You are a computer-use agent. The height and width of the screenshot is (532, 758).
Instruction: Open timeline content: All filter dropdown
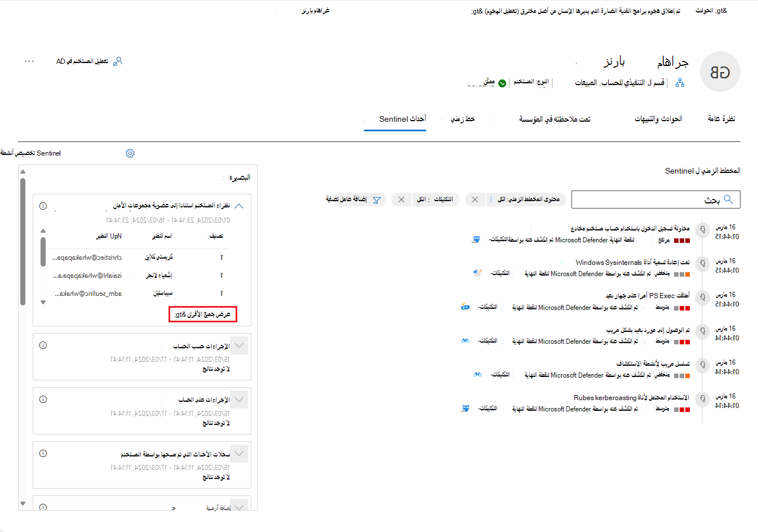(x=526, y=200)
